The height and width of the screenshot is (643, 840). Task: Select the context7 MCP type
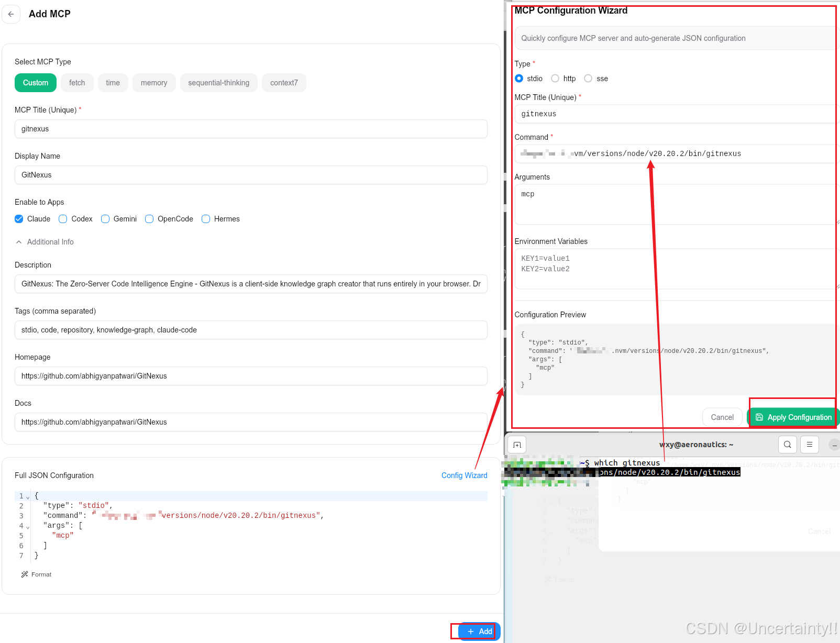point(284,83)
